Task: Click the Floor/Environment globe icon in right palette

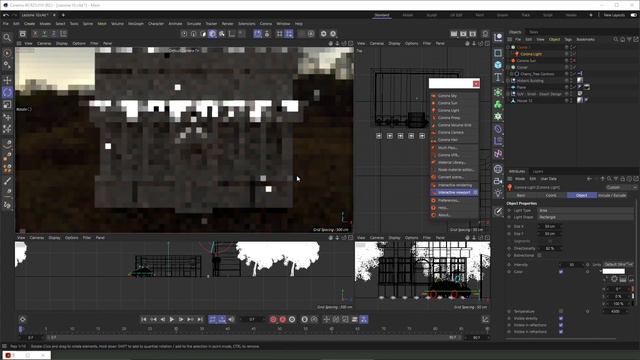Action: (x=498, y=169)
